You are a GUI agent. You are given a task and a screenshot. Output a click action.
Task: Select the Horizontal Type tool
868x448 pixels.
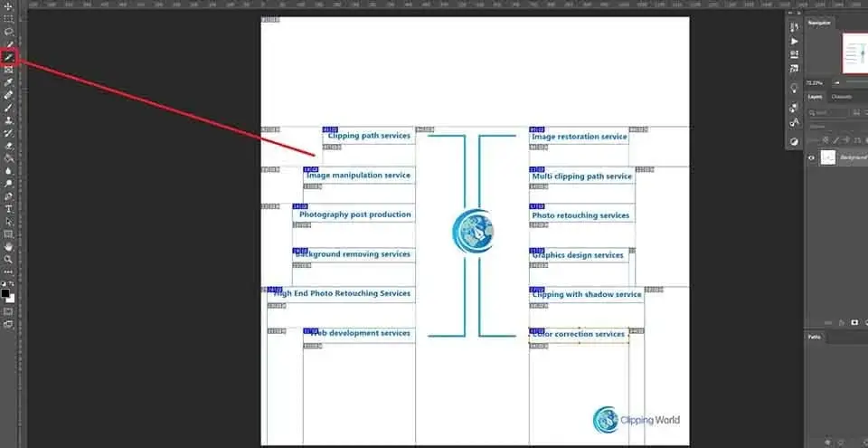[8, 208]
